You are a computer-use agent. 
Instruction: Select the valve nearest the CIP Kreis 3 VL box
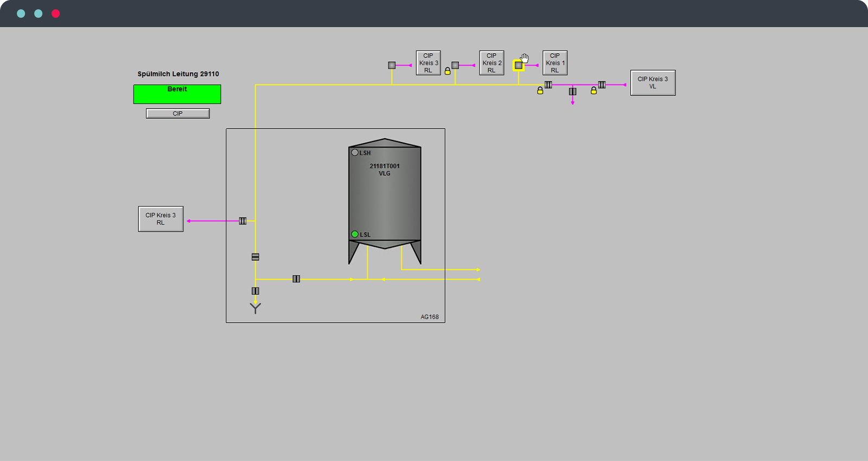click(x=602, y=85)
